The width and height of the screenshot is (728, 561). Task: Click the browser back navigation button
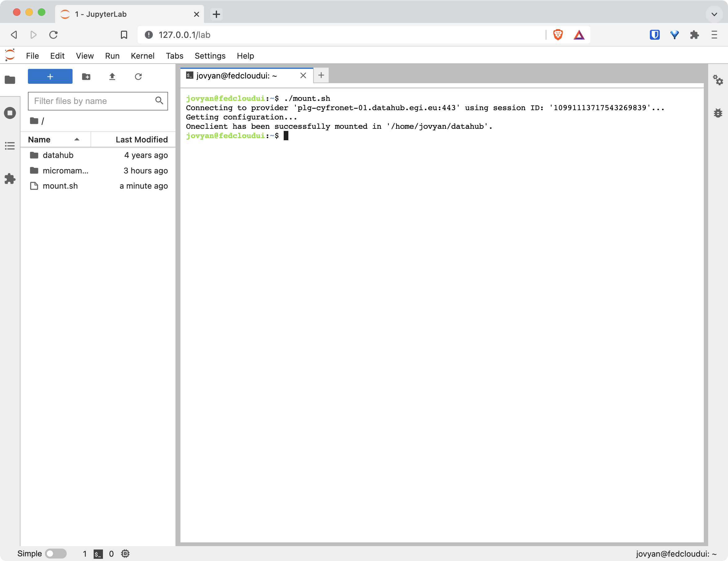click(15, 34)
